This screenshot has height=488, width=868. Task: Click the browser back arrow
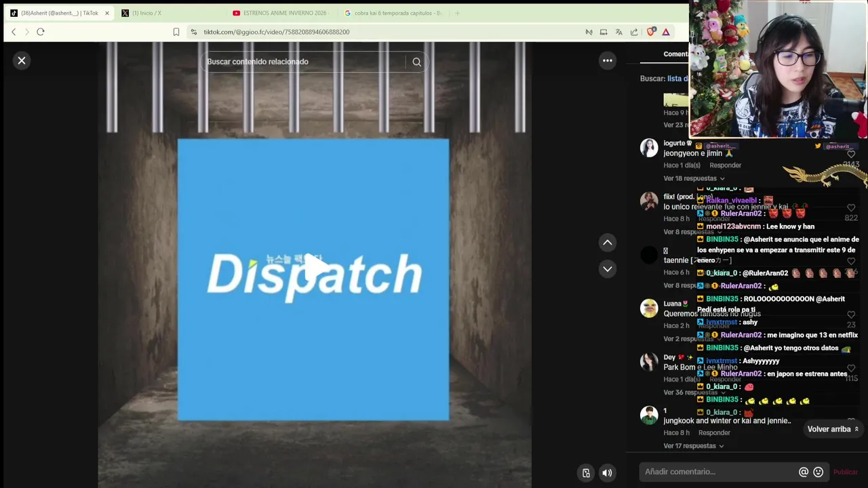[14, 32]
